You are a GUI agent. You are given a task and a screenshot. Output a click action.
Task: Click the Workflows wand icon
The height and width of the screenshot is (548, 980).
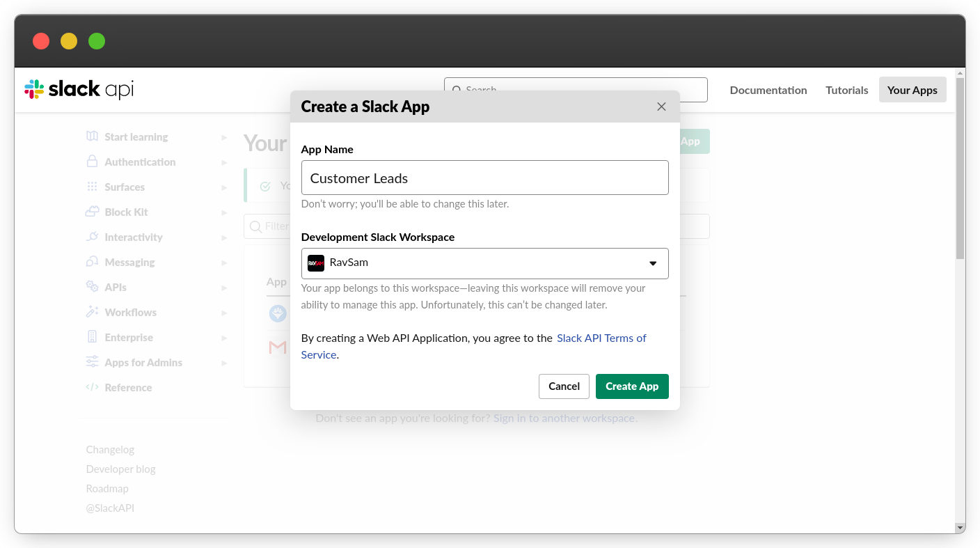coord(92,312)
